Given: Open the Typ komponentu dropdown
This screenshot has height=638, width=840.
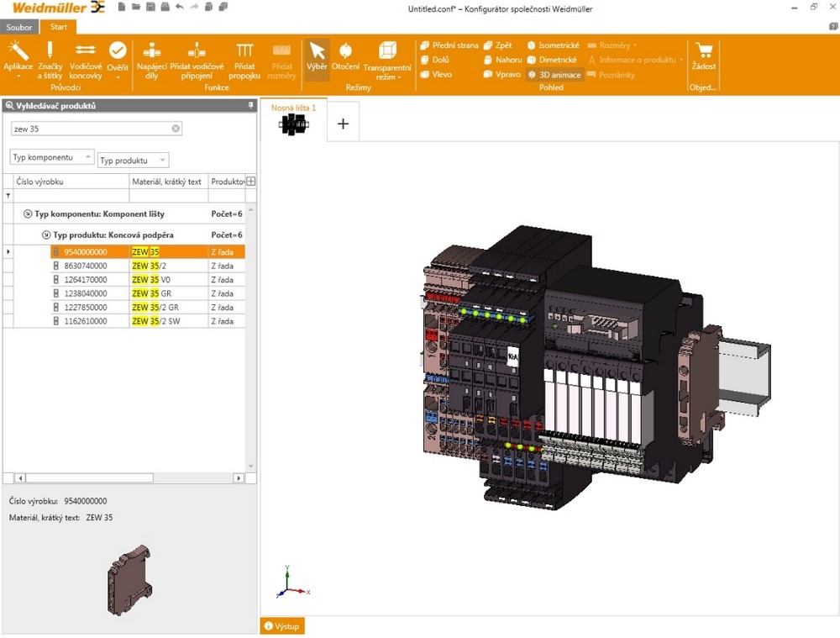Looking at the screenshot, I should pyautogui.click(x=52, y=157).
